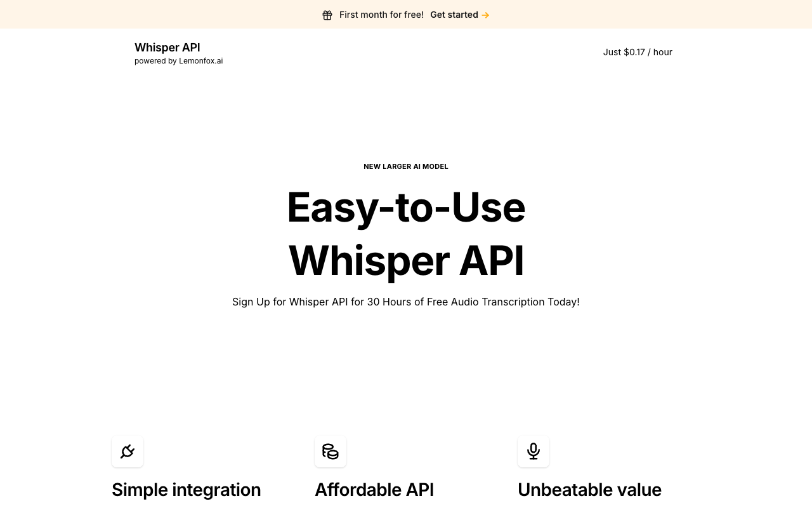Screen dimensions: 812x508
Task: Click the plug icon above Simple integration
Action: 128,451
